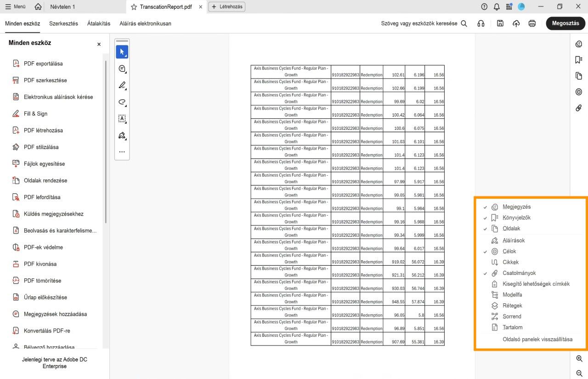This screenshot has width=588, height=379.
Task: Zoom in using the magnifier plus icon
Action: click(x=579, y=359)
